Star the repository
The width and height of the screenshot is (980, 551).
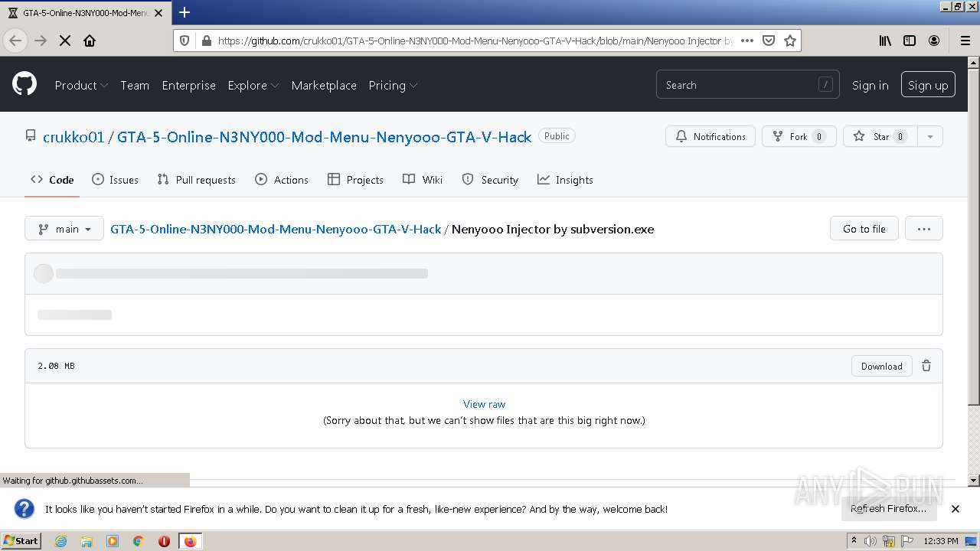click(880, 136)
